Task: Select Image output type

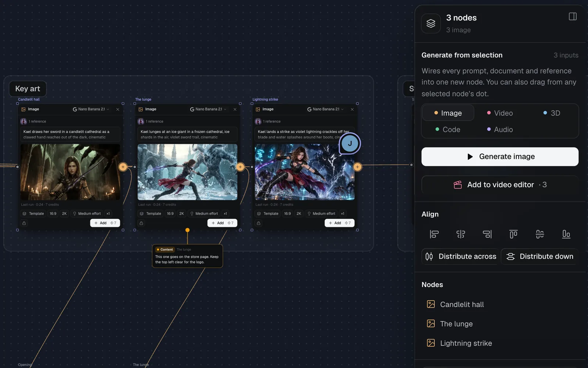Action: (x=448, y=113)
